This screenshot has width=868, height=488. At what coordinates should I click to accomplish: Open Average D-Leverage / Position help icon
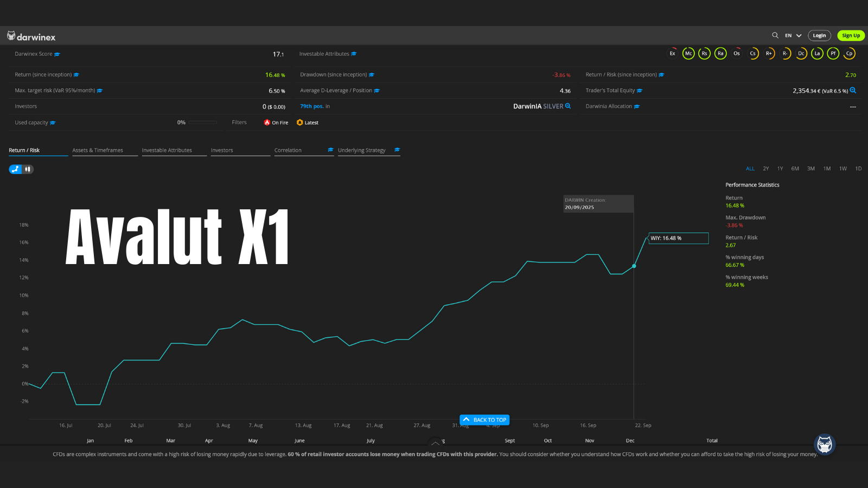tap(377, 91)
